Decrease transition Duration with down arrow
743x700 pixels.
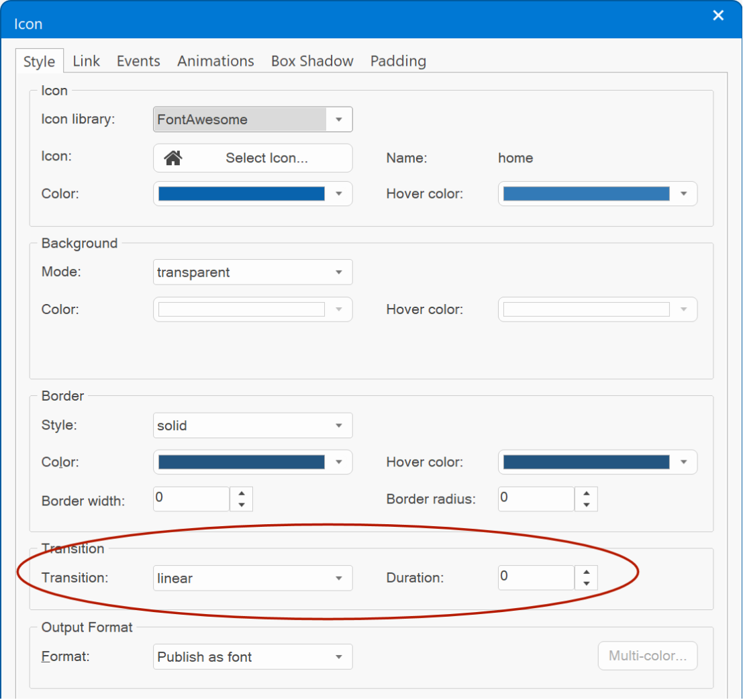point(587,584)
